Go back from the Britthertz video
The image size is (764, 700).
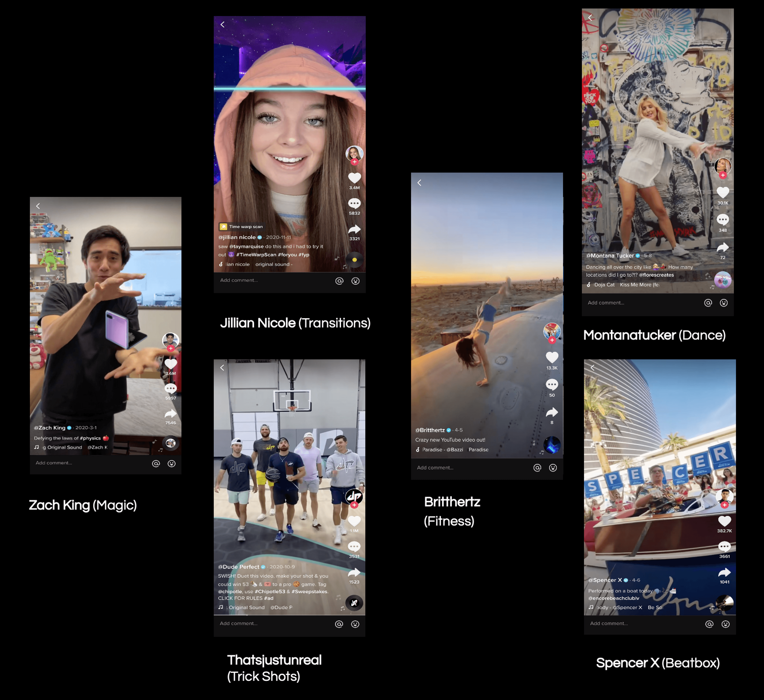[419, 183]
